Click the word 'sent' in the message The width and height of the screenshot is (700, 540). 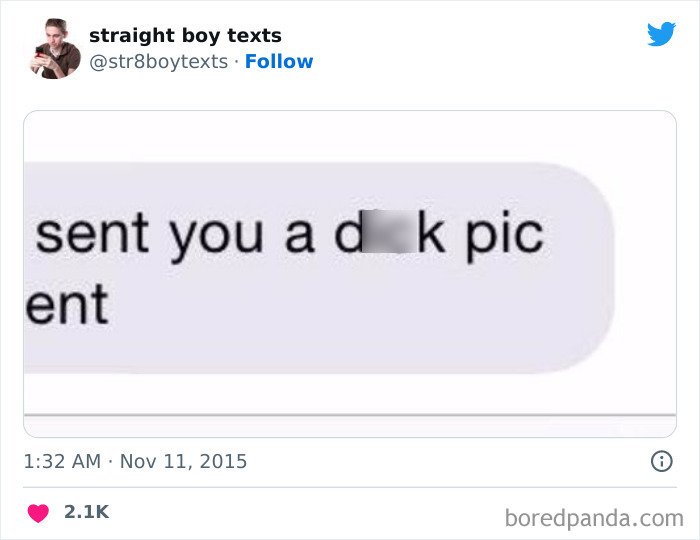[x=92, y=233]
